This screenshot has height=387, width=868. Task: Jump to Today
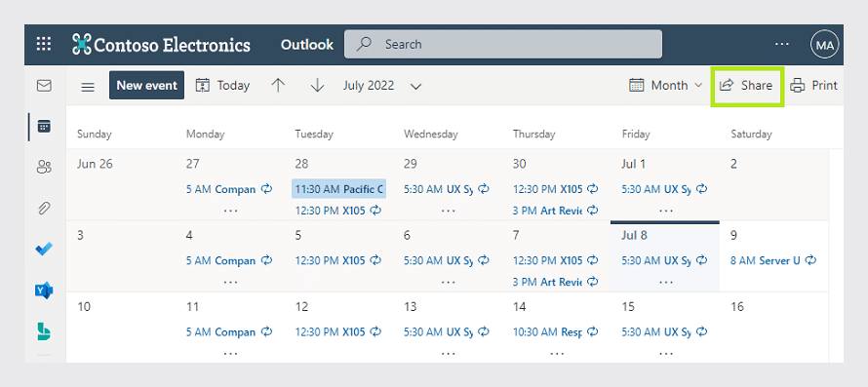point(222,85)
